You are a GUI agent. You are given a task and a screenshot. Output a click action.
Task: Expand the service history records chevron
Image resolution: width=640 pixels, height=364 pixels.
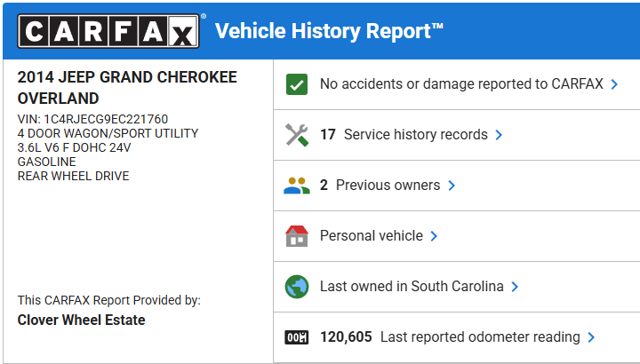point(499,135)
